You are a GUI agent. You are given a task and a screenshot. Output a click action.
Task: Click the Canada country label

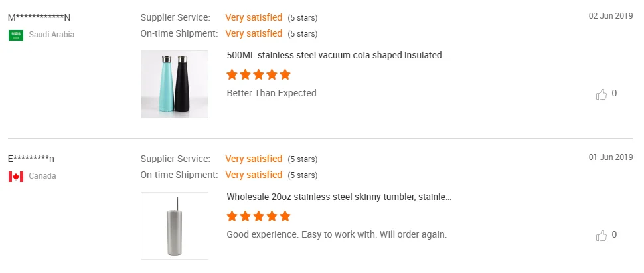click(42, 176)
